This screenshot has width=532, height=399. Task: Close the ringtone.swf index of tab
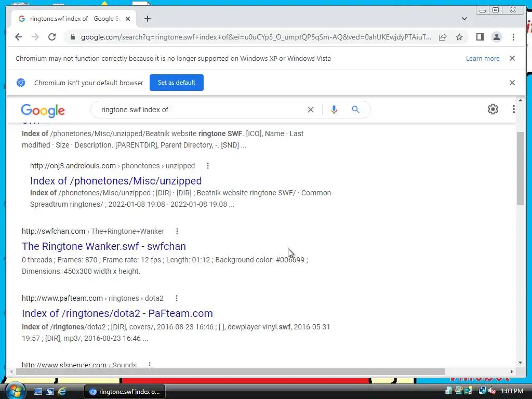point(128,19)
